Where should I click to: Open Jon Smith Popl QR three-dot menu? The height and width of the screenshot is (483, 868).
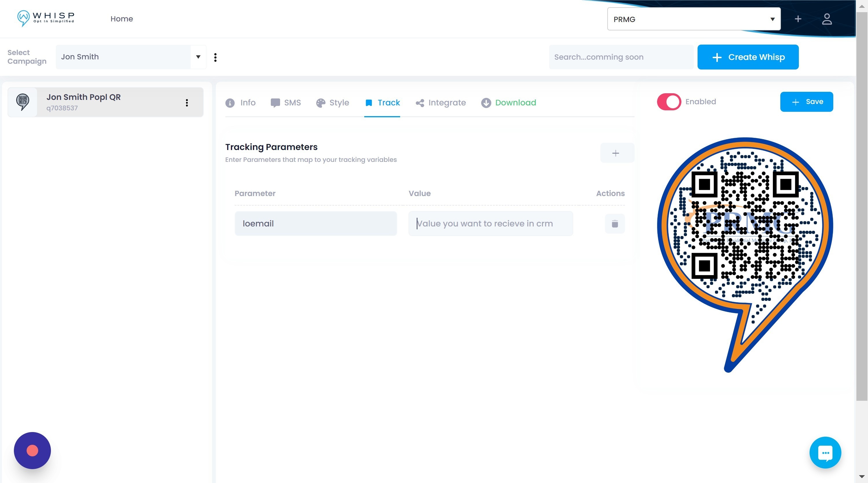pos(187,103)
